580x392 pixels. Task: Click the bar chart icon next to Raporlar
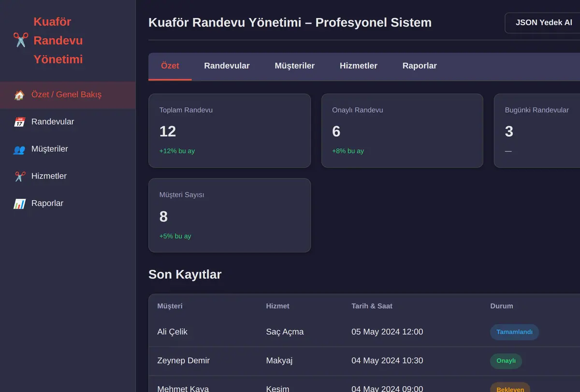click(x=19, y=203)
